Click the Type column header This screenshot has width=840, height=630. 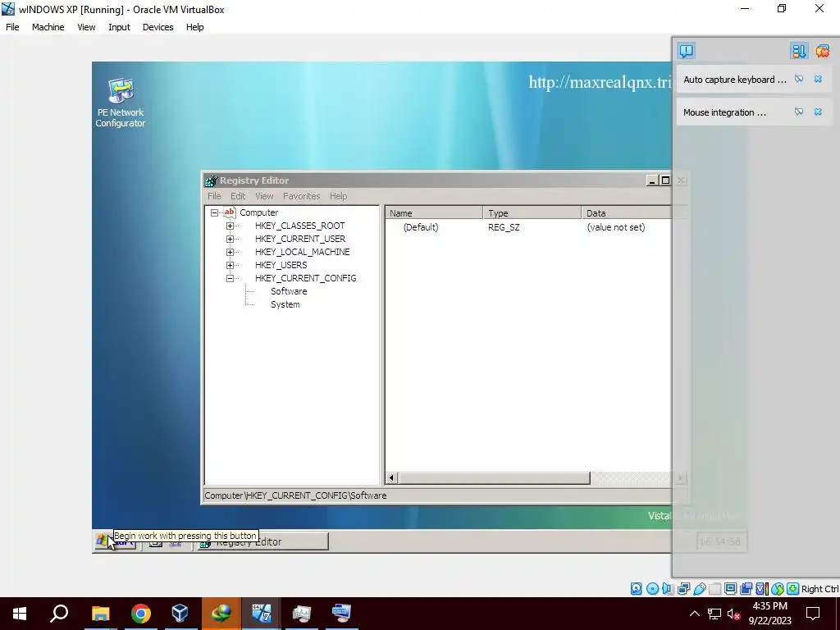point(532,213)
